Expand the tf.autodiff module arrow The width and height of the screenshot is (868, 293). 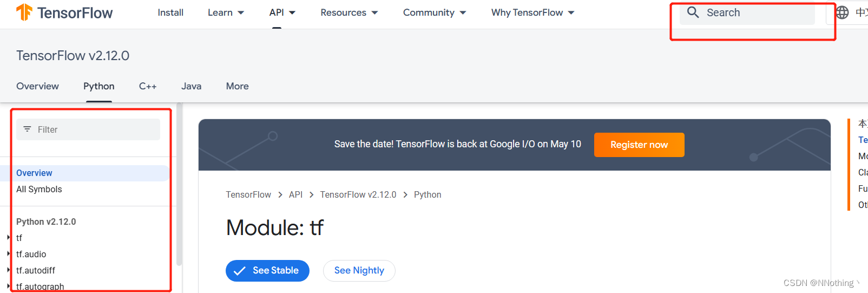[8, 270]
